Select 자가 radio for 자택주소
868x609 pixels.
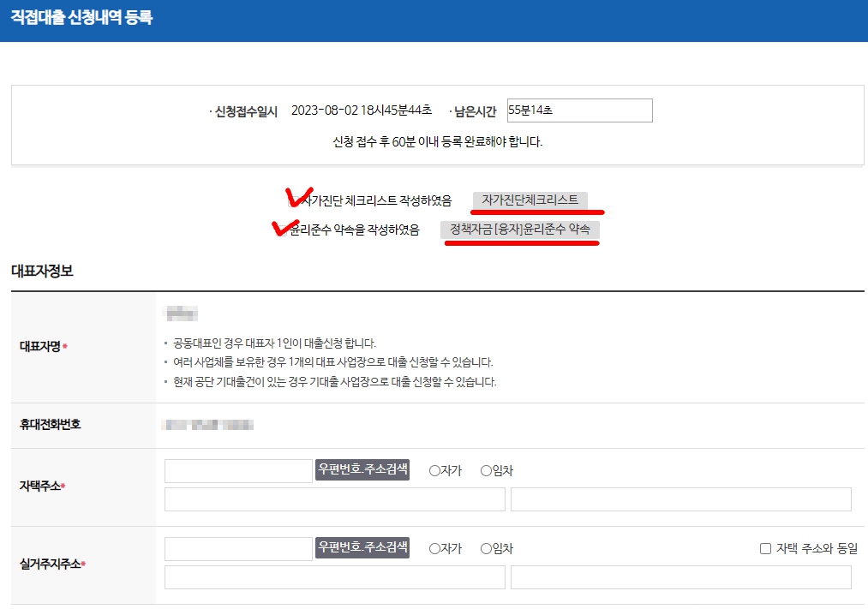pos(434,470)
